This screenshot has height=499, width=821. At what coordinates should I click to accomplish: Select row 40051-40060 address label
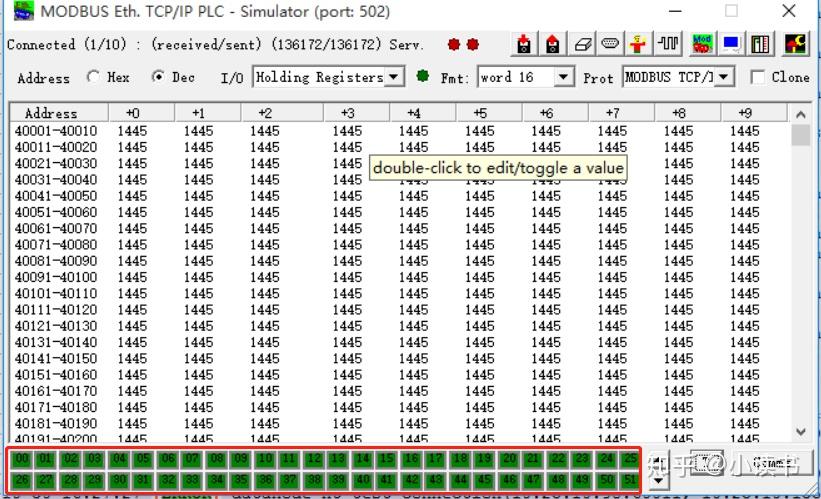pos(56,212)
